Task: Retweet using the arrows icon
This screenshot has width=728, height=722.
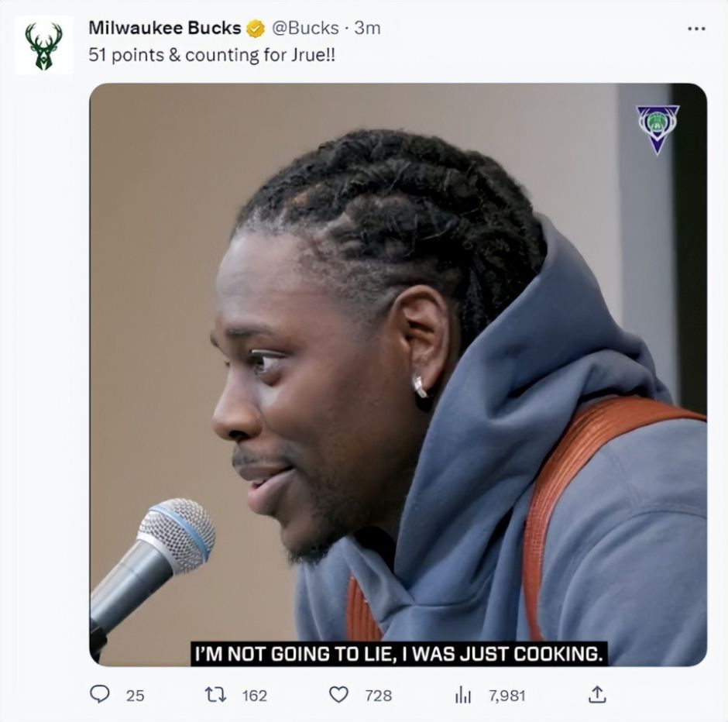Action: [x=215, y=695]
